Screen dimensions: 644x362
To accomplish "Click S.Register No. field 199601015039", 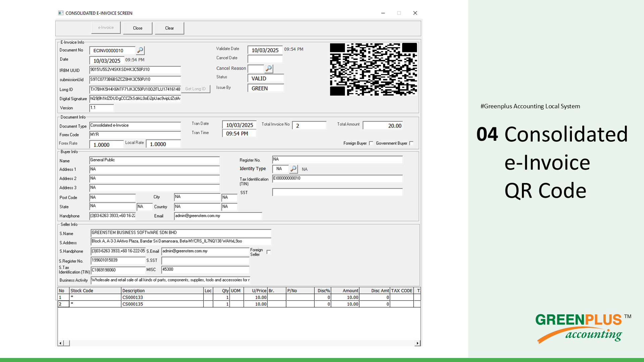I will click(x=118, y=260).
